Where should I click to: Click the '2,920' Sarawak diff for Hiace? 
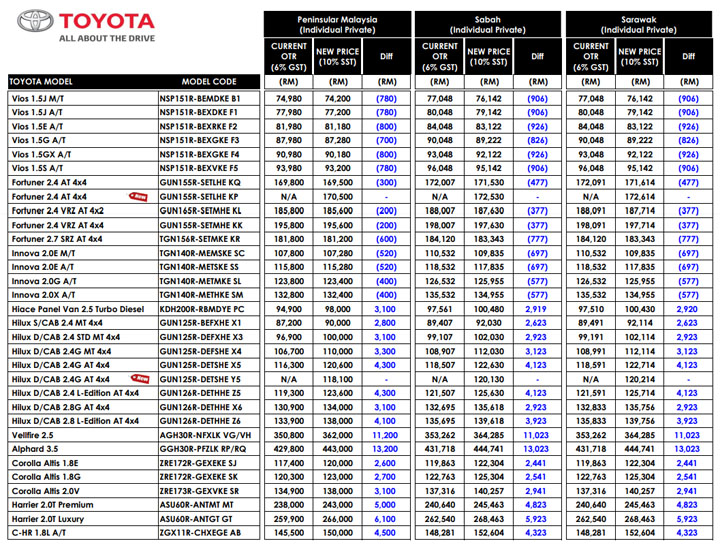pyautogui.click(x=687, y=309)
